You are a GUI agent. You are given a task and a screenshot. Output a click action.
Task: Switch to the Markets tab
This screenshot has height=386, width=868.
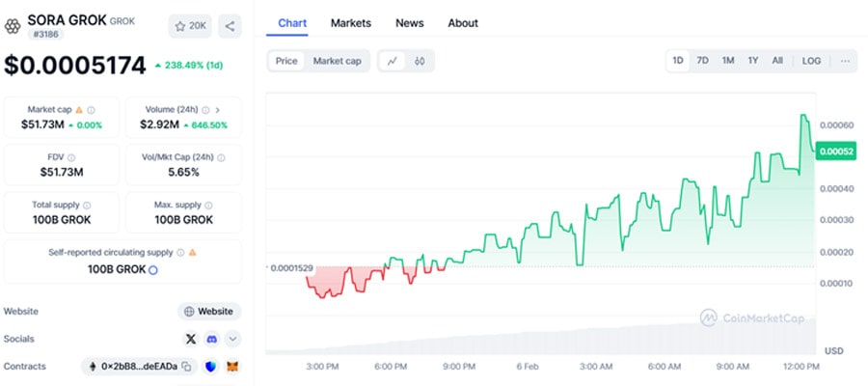(x=350, y=22)
